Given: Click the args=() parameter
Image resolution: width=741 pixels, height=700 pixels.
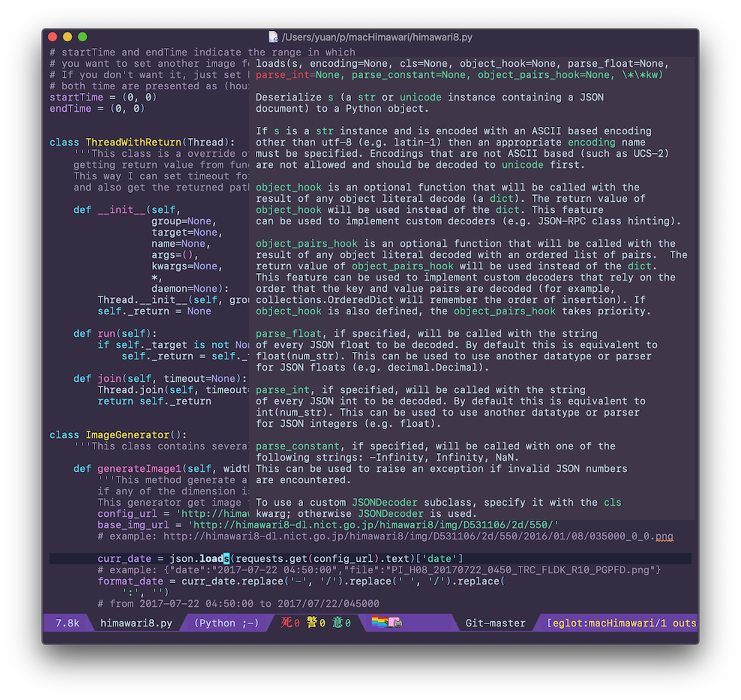Looking at the screenshot, I should (x=175, y=255).
